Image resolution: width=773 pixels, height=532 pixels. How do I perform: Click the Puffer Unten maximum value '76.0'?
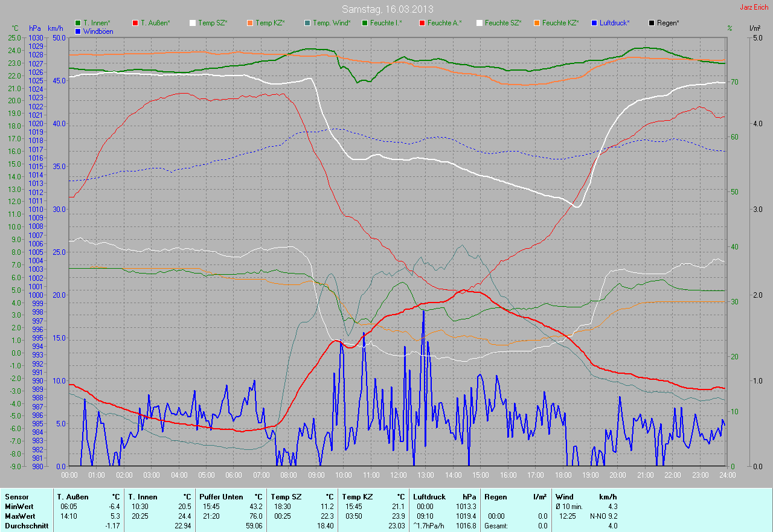click(255, 516)
